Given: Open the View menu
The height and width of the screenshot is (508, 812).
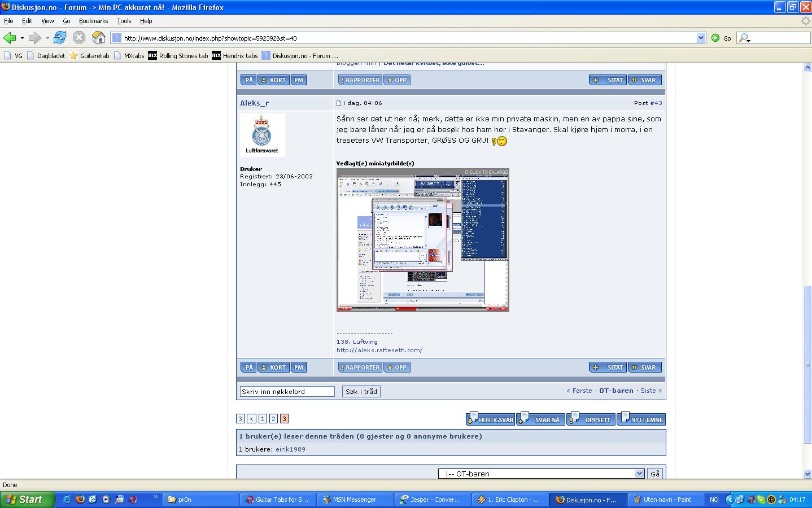Looking at the screenshot, I should (47, 21).
